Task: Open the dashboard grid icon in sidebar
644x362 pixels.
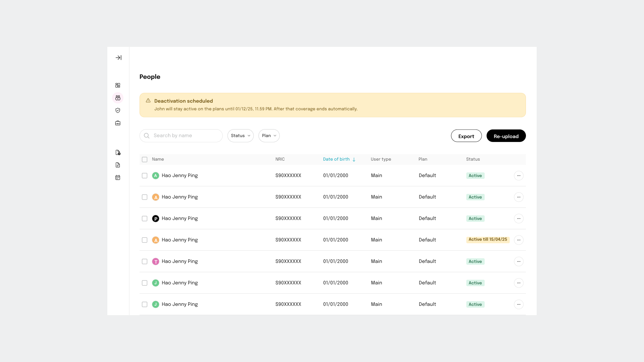Action: tap(118, 85)
